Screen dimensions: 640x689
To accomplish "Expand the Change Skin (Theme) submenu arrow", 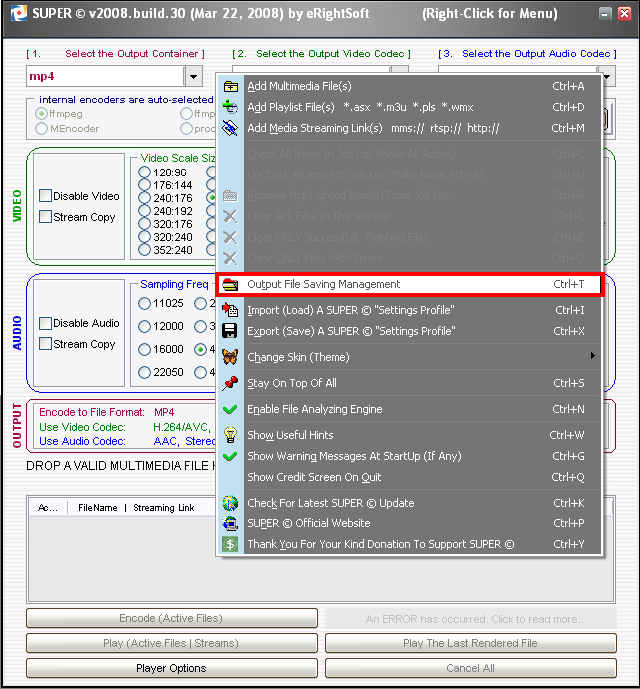I will pyautogui.click(x=593, y=355).
